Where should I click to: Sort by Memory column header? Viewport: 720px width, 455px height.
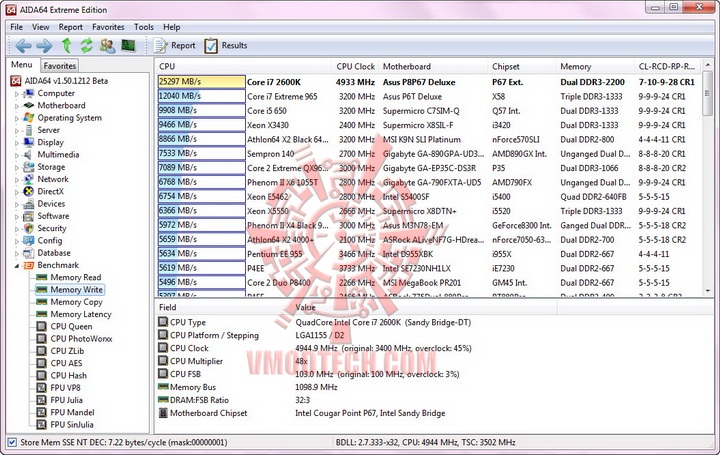595,66
